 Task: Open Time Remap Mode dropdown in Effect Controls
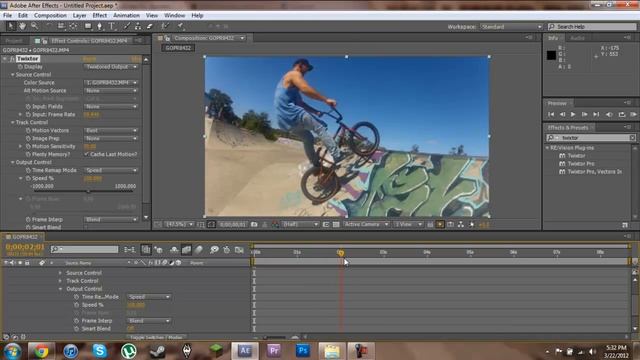pos(111,170)
